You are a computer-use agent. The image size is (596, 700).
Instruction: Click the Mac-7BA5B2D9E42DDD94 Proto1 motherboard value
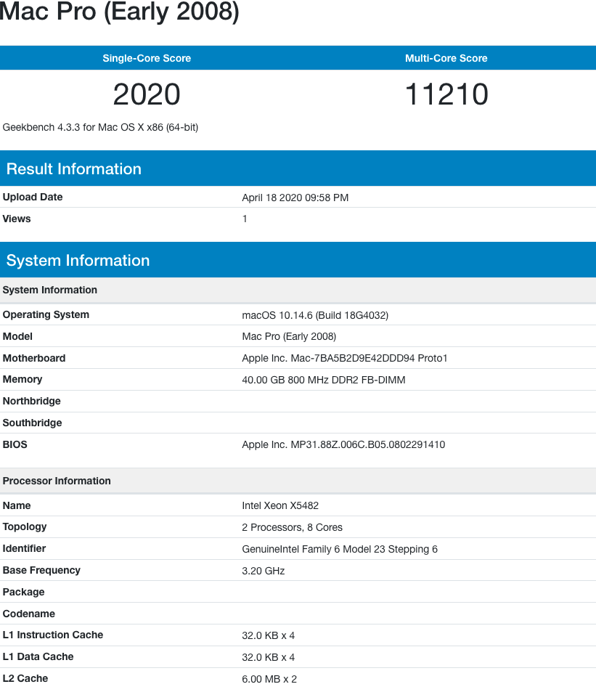344,358
